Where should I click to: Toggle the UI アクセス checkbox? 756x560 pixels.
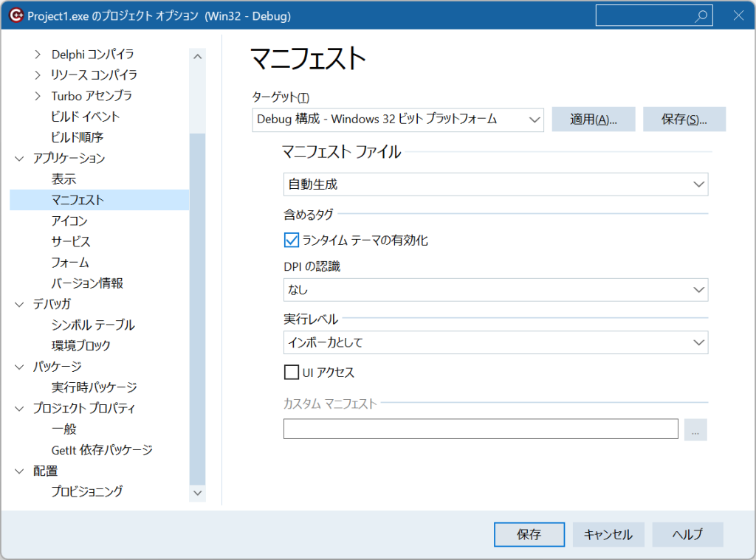click(291, 372)
